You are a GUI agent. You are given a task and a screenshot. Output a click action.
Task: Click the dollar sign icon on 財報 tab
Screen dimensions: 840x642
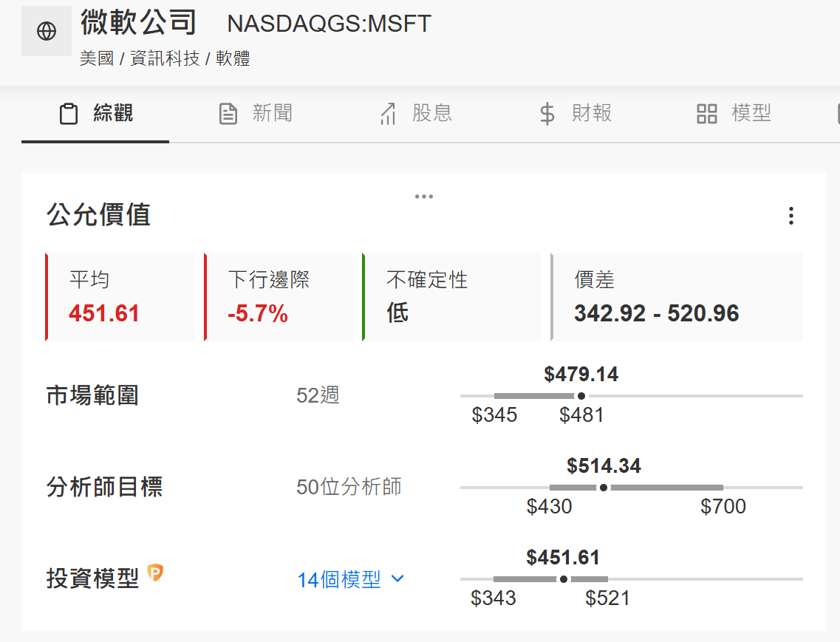547,114
